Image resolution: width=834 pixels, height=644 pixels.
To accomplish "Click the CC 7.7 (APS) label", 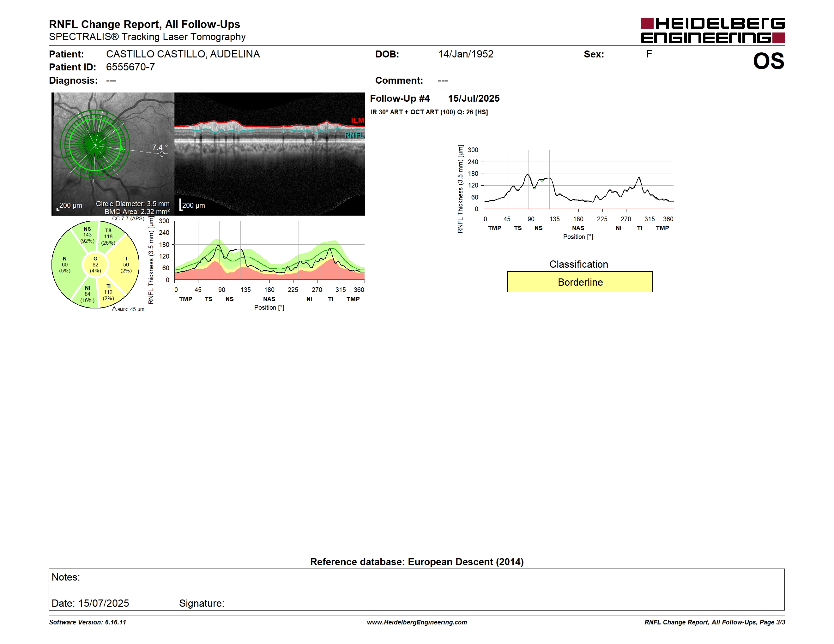I will (128, 218).
